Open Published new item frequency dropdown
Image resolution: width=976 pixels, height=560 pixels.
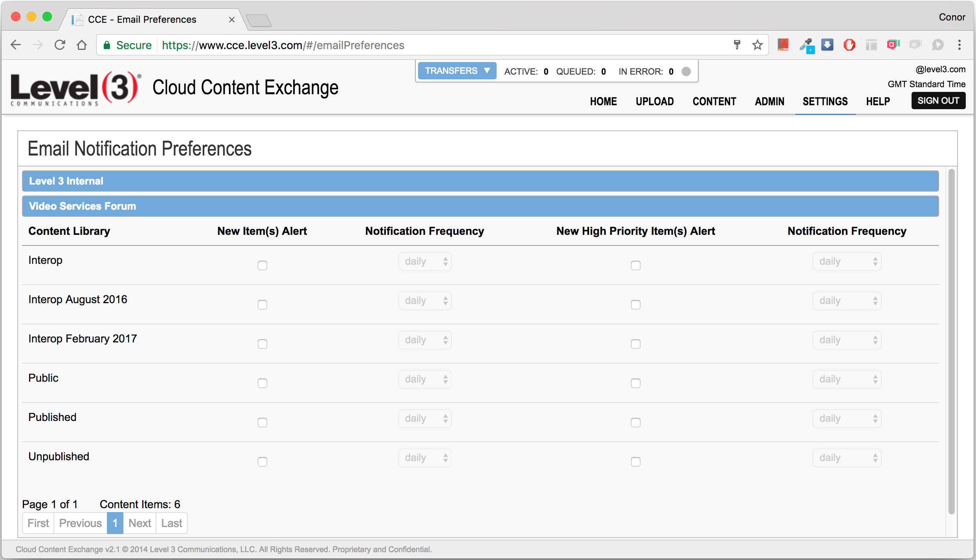tap(425, 419)
